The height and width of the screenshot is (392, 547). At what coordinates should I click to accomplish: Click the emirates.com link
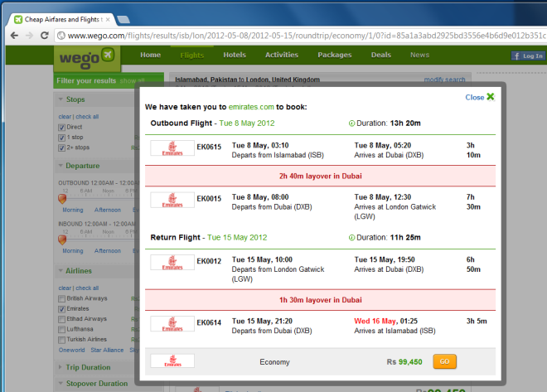click(251, 107)
